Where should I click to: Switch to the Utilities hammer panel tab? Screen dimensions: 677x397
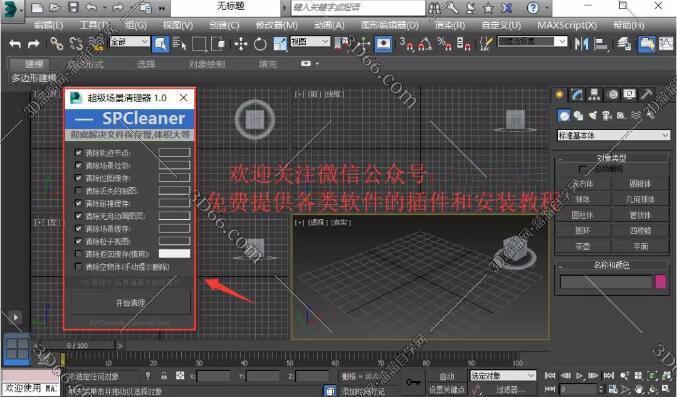pos(646,94)
